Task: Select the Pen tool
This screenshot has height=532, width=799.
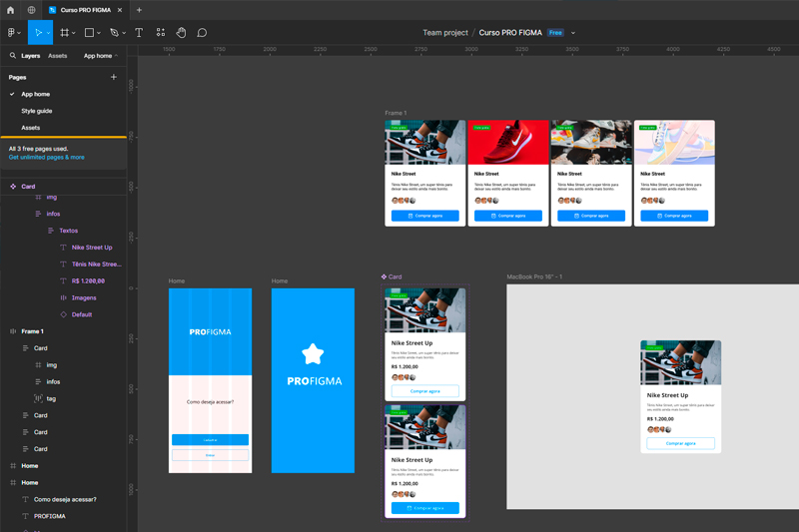Action: [114, 33]
